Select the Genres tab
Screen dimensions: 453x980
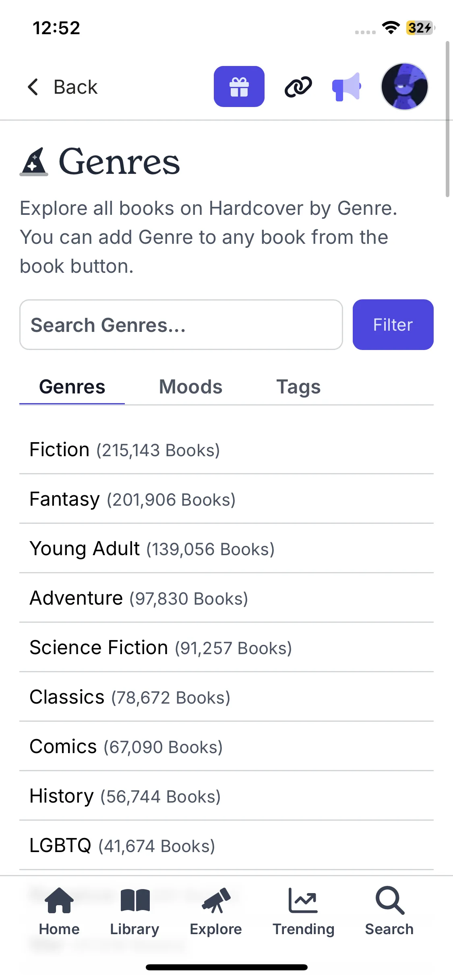72,387
